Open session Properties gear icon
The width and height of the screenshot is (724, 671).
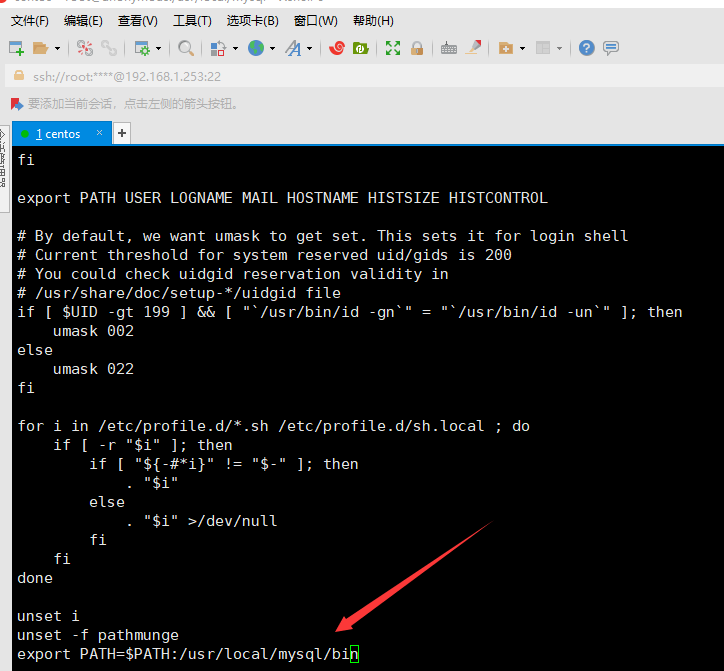pyautogui.click(x=142, y=48)
